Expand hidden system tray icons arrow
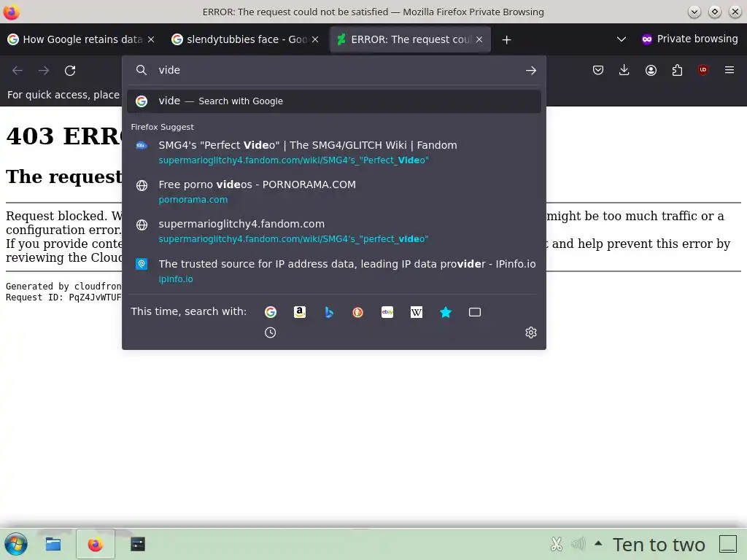Viewport: 747px width, 560px height. click(598, 542)
